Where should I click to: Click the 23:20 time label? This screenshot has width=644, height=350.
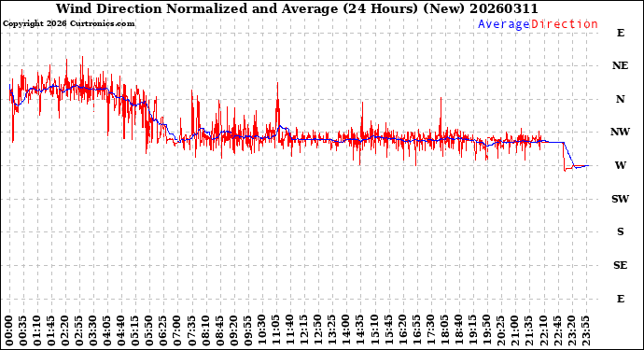(571, 330)
